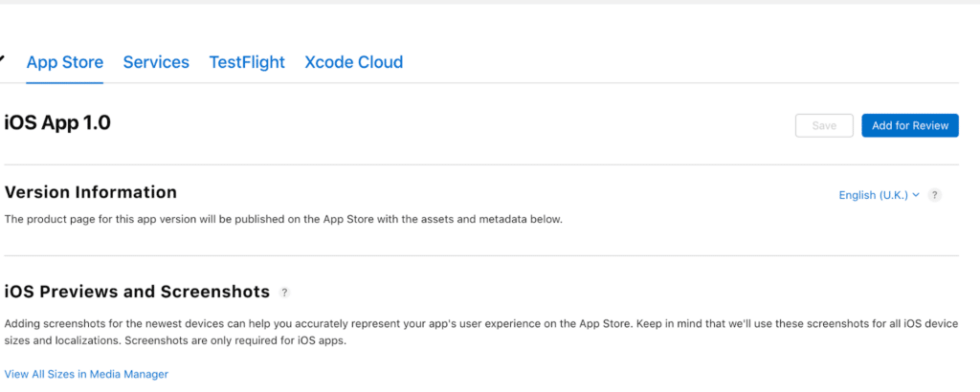
Task: Open the Xcode Cloud tab
Action: [x=354, y=62]
